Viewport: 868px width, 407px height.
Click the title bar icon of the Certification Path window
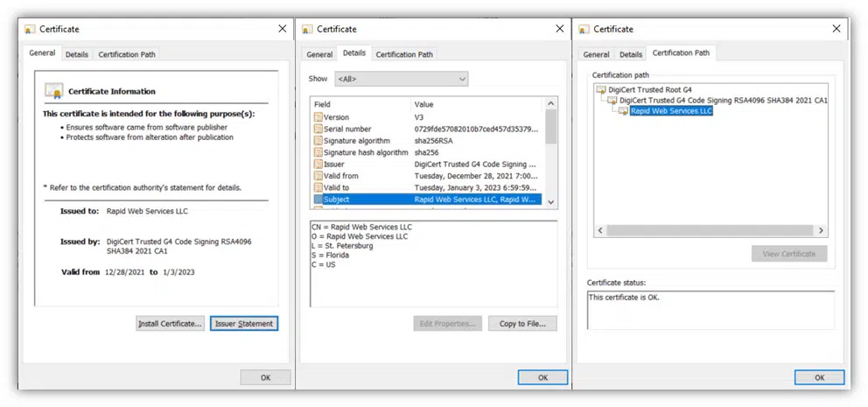pyautogui.click(x=584, y=30)
